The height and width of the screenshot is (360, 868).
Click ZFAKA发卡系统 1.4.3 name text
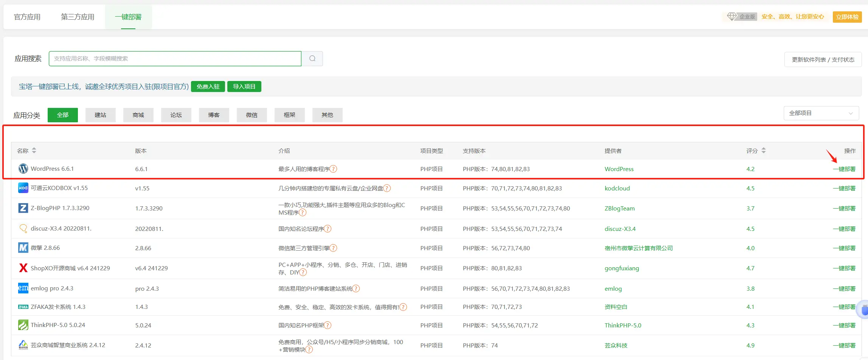click(x=58, y=307)
